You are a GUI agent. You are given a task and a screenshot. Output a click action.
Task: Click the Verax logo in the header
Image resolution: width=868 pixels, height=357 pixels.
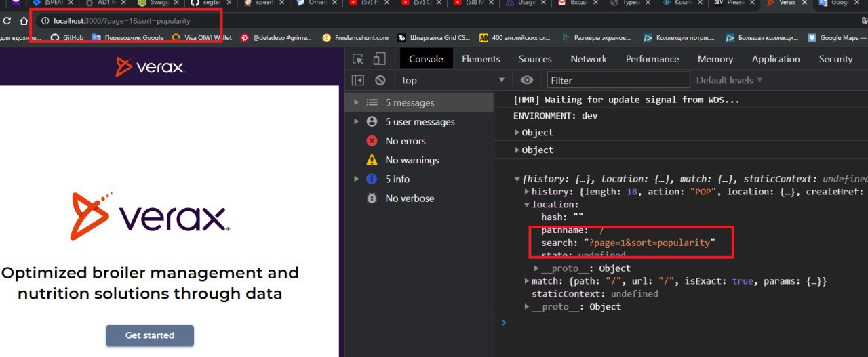150,66
